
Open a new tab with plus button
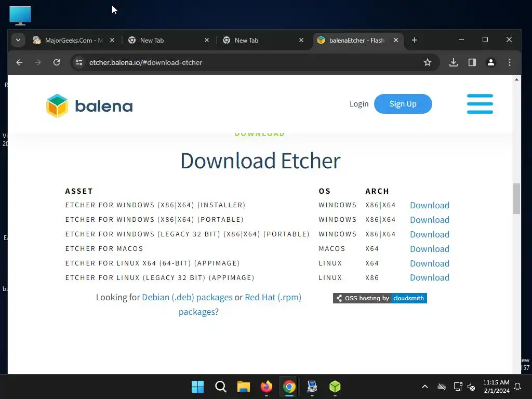[414, 40]
